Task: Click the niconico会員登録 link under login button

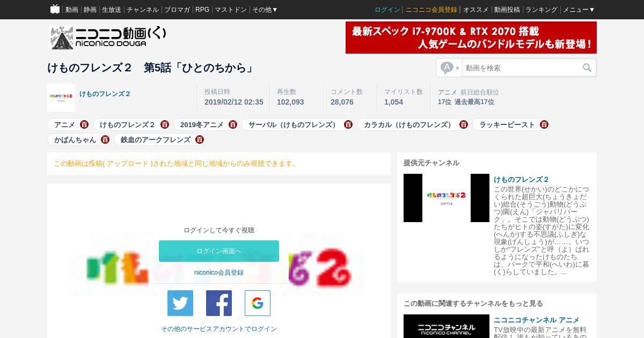Action: pyautogui.click(x=219, y=273)
